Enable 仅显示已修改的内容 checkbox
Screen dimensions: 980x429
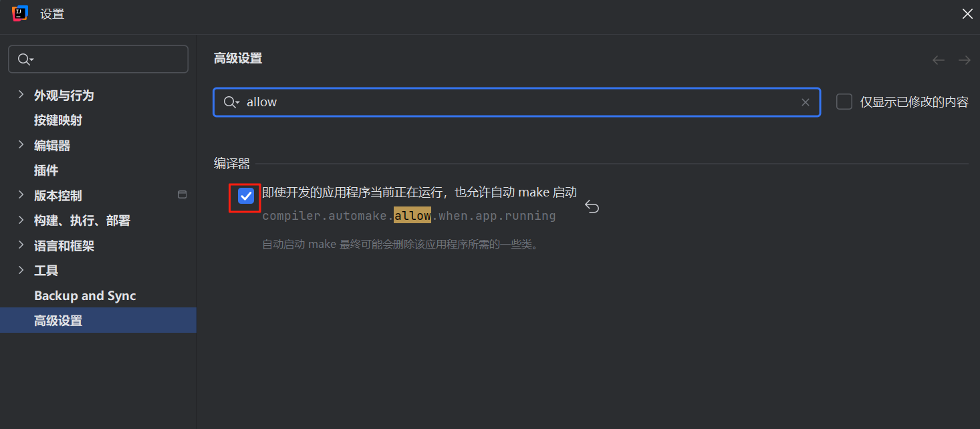tap(844, 102)
